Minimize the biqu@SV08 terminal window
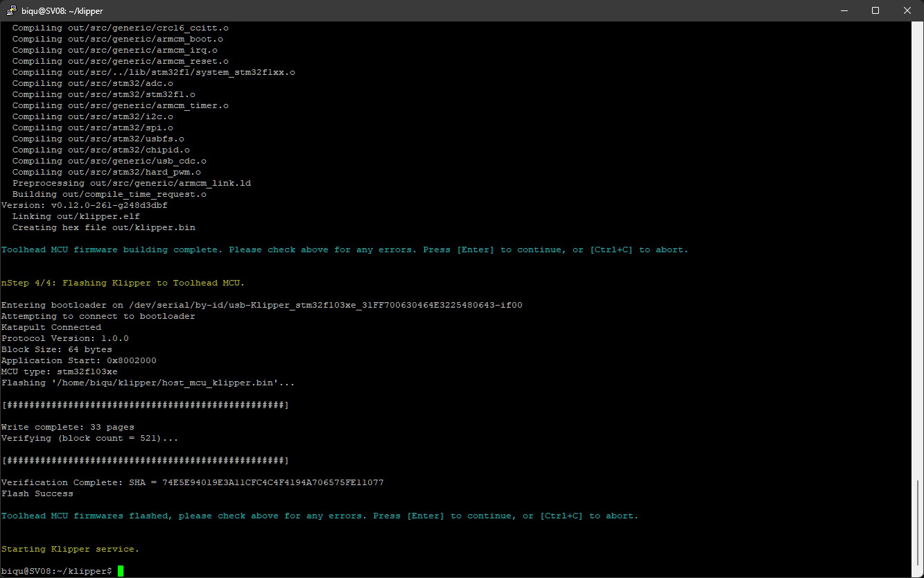 (844, 10)
